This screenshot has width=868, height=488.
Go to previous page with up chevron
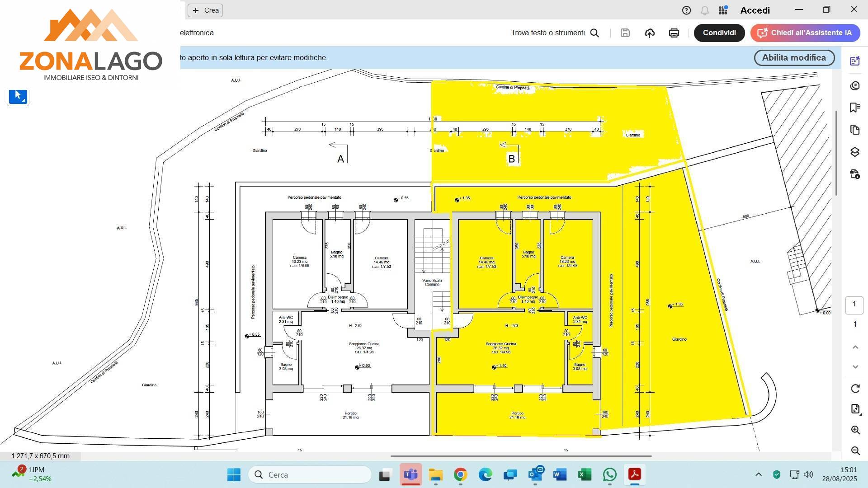point(855,347)
